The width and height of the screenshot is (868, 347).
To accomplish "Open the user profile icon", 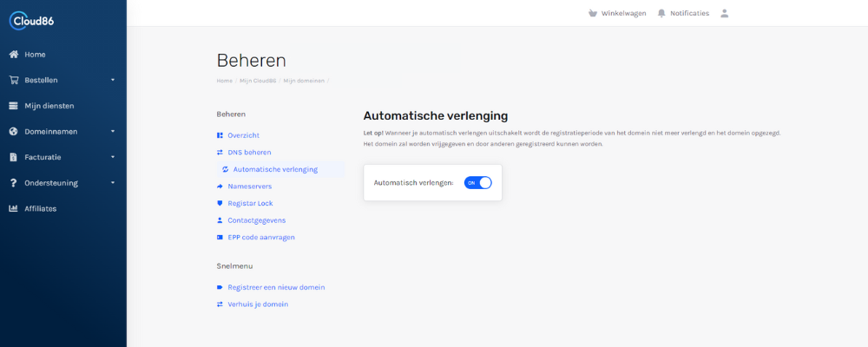I will [x=725, y=13].
